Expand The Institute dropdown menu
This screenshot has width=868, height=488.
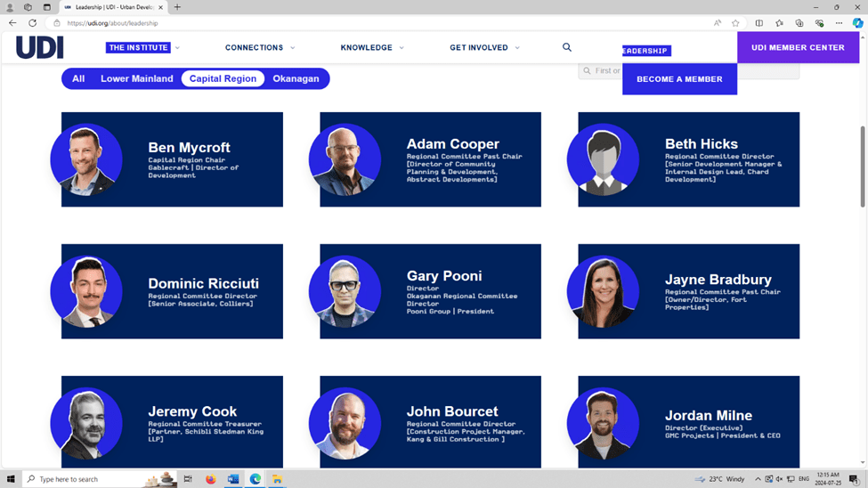click(x=142, y=48)
